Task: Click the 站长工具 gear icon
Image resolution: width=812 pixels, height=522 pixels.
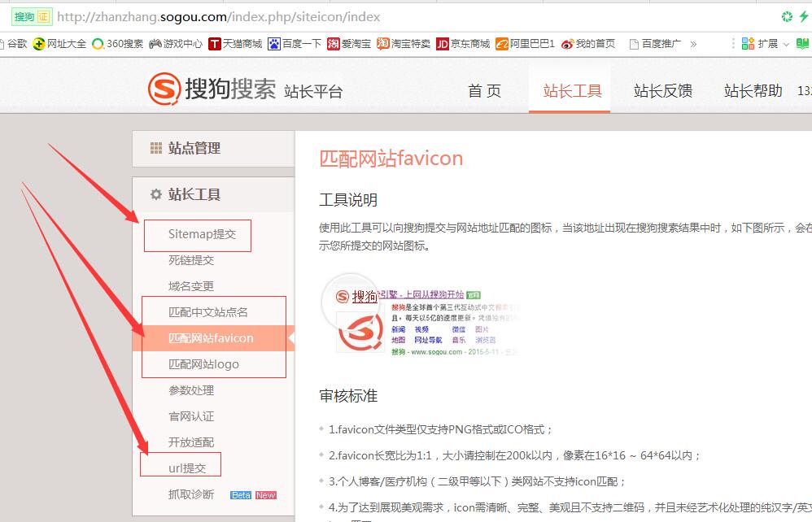Action: coord(156,194)
